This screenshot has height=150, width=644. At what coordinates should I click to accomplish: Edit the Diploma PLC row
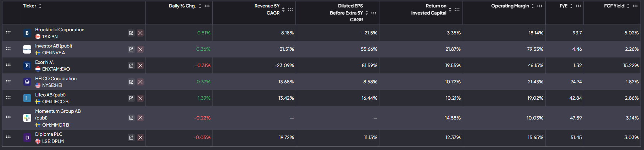point(131,138)
